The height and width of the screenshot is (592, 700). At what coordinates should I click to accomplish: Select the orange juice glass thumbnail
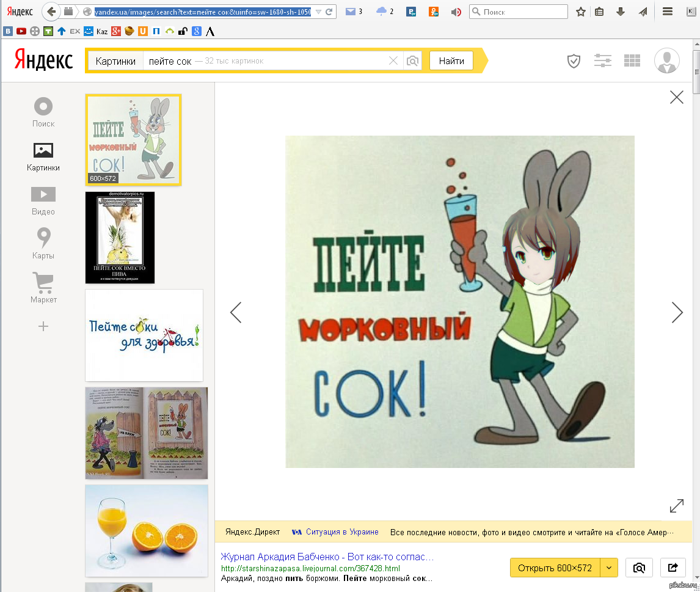(146, 531)
